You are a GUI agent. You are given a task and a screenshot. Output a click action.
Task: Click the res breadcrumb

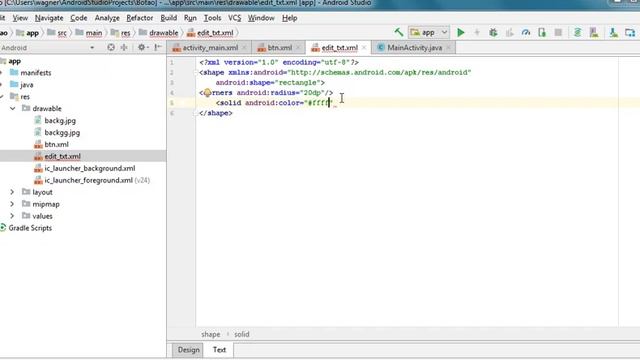point(120,33)
